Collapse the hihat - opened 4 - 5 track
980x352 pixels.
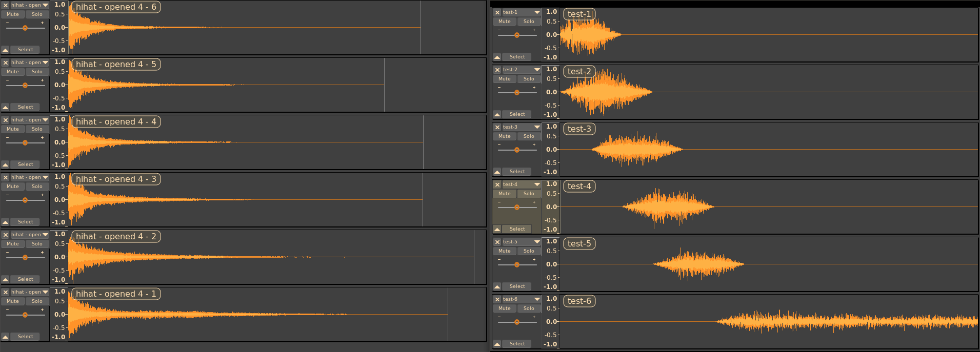tap(6, 107)
